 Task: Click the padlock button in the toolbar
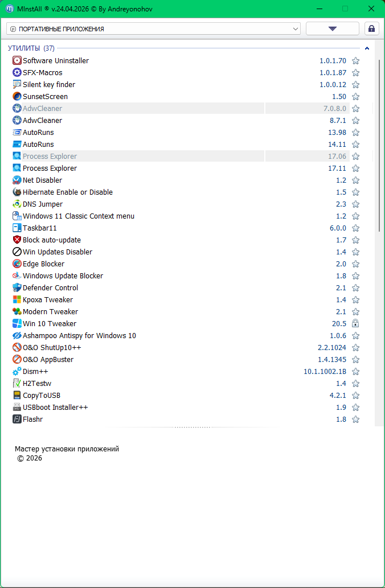click(371, 28)
